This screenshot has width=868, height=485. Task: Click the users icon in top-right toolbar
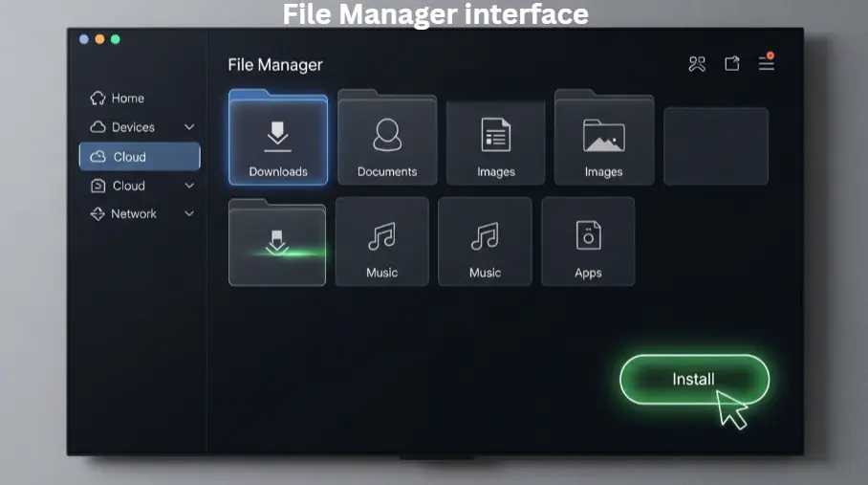pyautogui.click(x=697, y=64)
